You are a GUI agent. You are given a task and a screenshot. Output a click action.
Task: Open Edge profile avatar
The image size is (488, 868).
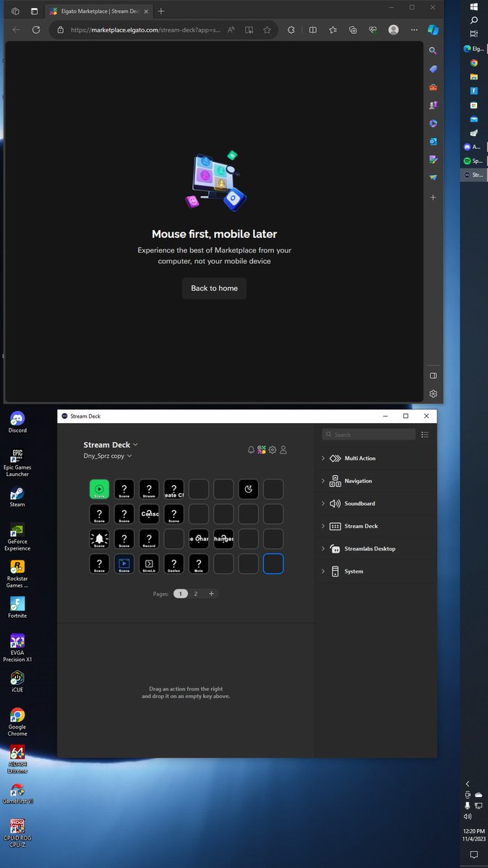(393, 30)
